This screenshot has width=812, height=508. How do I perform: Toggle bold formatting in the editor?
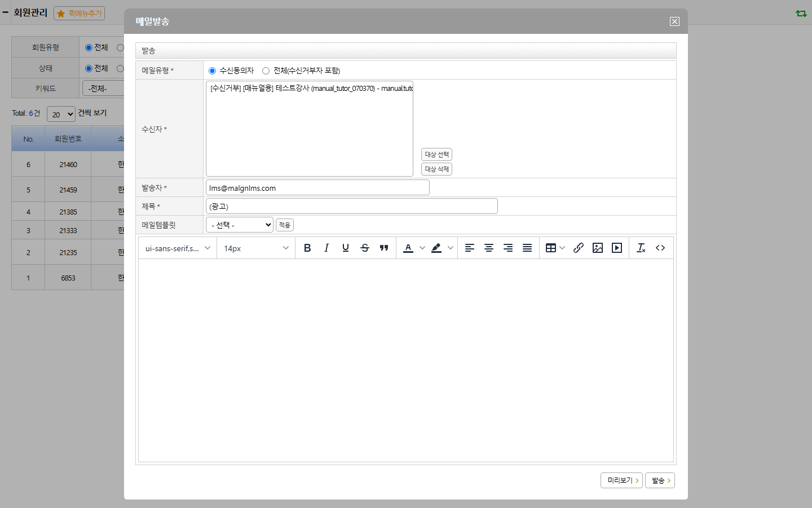307,248
